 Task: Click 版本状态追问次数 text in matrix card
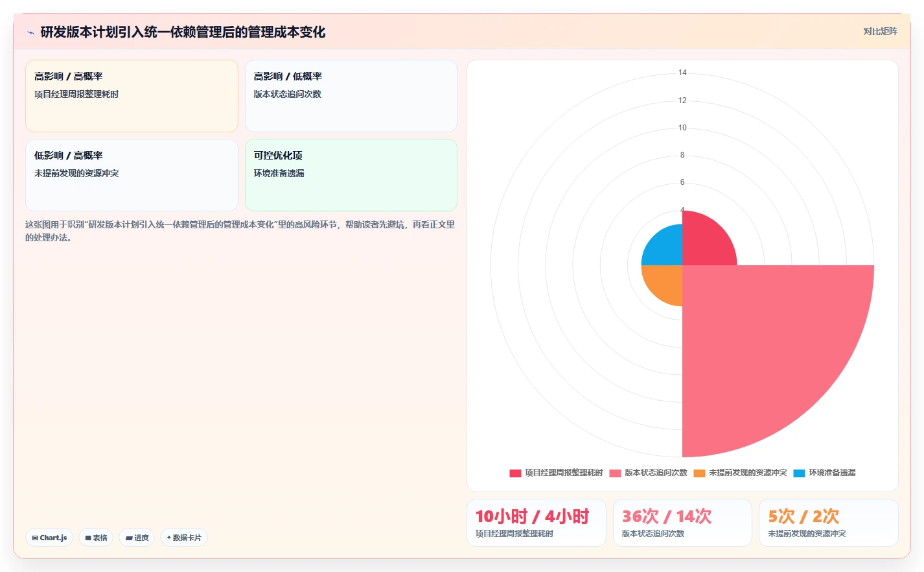click(287, 94)
